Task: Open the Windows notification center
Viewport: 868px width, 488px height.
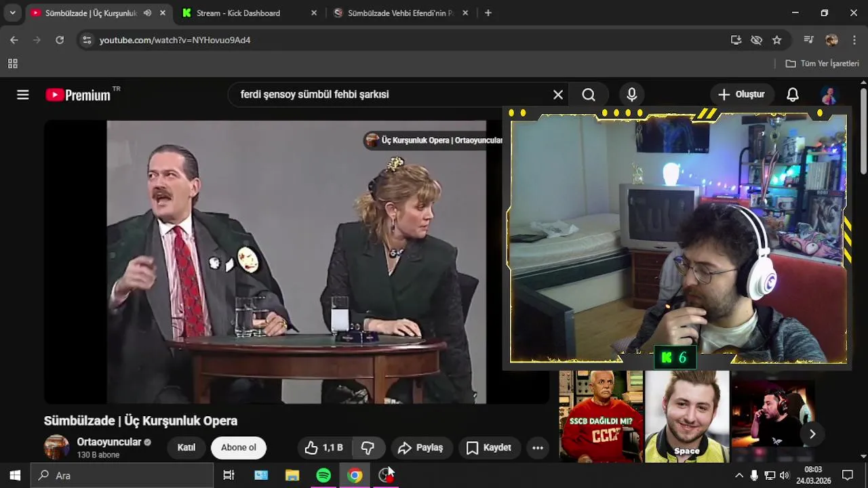Action: click(848, 475)
